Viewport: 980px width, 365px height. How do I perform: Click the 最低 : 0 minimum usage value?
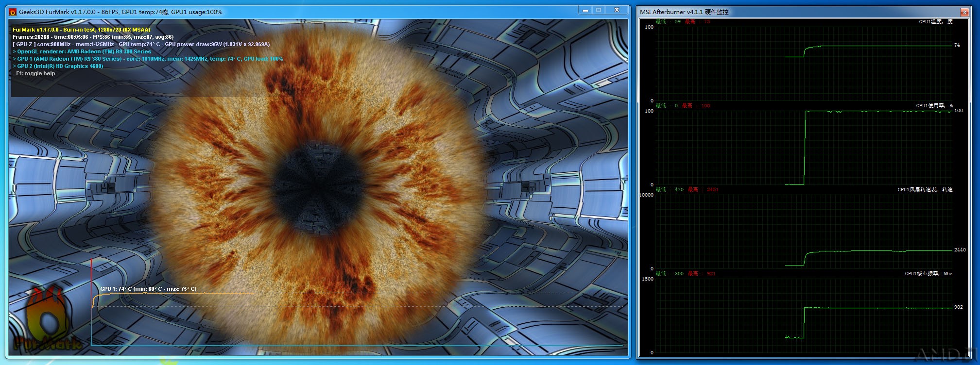pos(667,105)
